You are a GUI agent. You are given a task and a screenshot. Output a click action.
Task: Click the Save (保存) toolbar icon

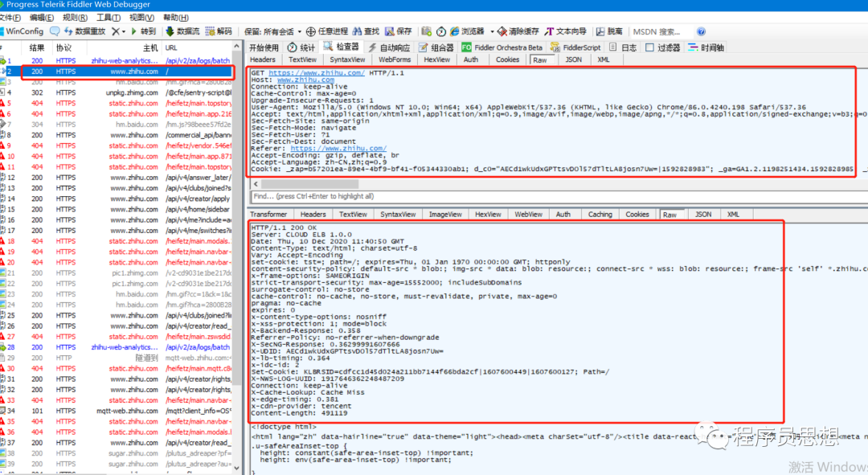[390, 31]
